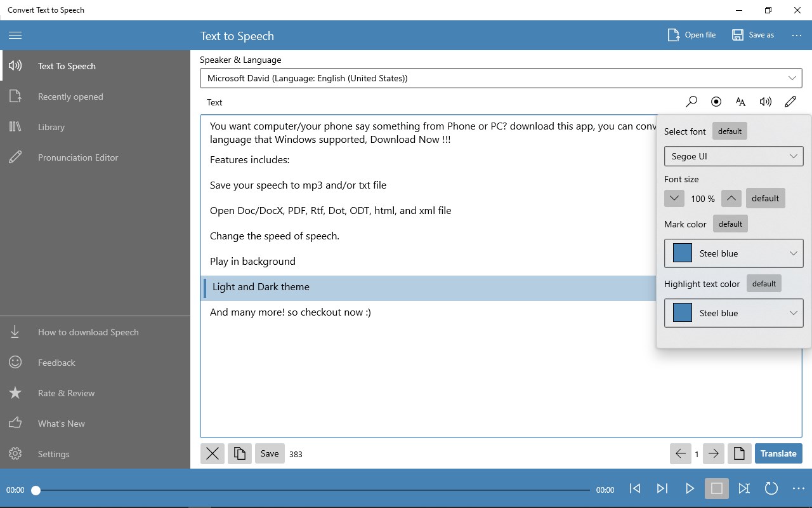Click the stop playback button
812x508 pixels.
coord(717,488)
